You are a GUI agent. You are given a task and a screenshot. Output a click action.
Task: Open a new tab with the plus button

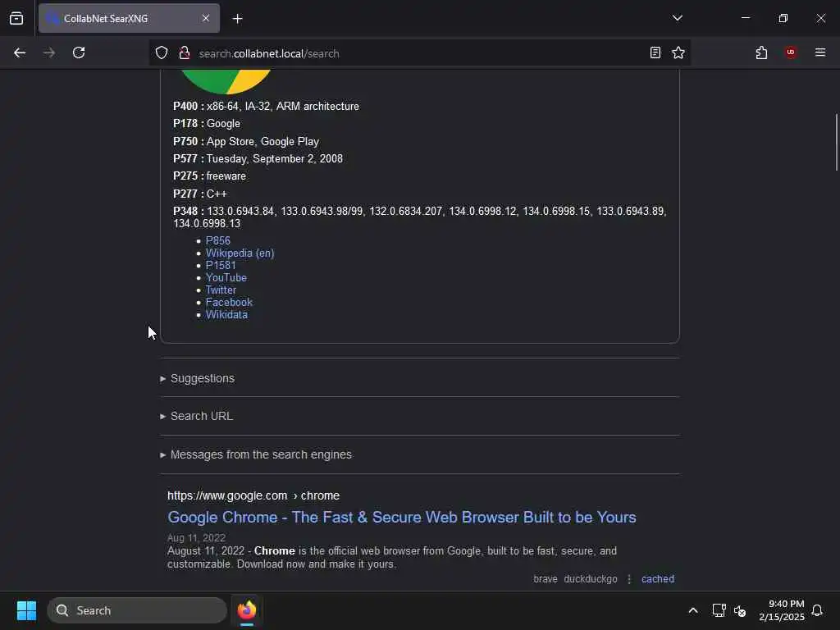[238, 19]
